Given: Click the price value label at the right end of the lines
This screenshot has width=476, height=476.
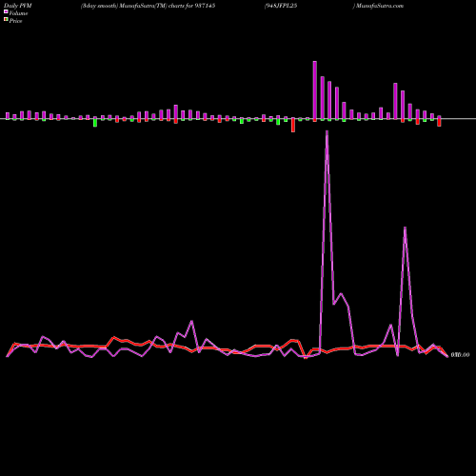Looking at the screenshot, I should 460,355.
